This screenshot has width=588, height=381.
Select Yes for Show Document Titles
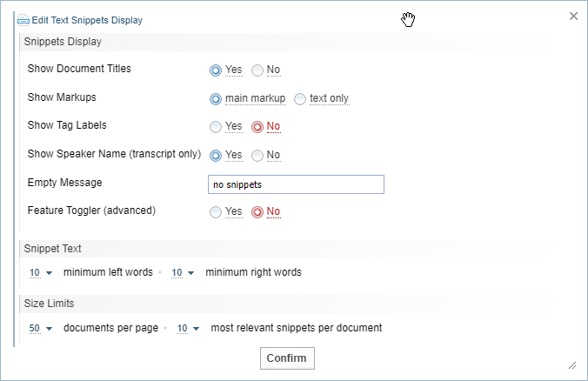click(x=216, y=70)
